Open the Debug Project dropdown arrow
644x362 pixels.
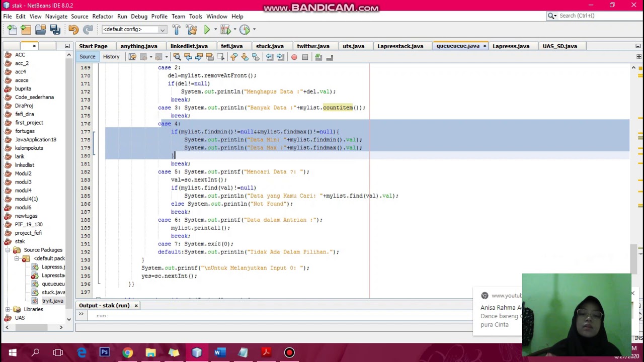pyautogui.click(x=234, y=30)
